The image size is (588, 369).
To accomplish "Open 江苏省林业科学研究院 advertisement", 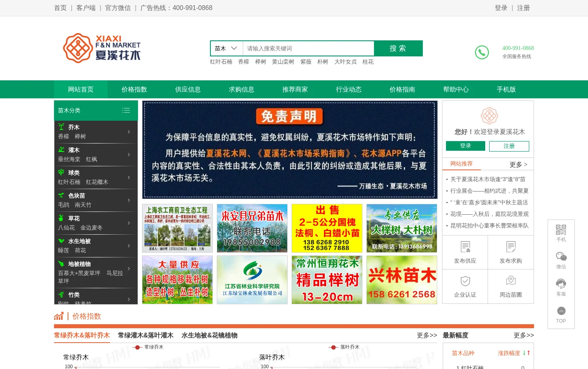I will tap(252, 280).
